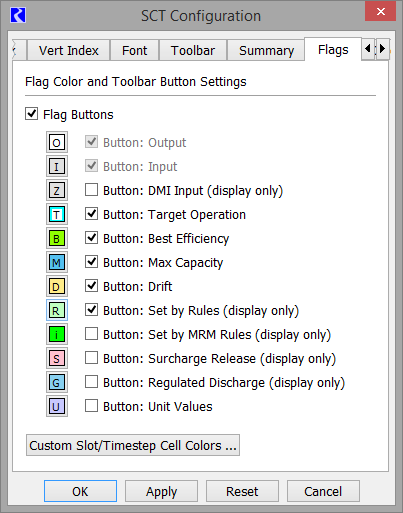Click the Input flag color icon 'I'

pos(57,166)
